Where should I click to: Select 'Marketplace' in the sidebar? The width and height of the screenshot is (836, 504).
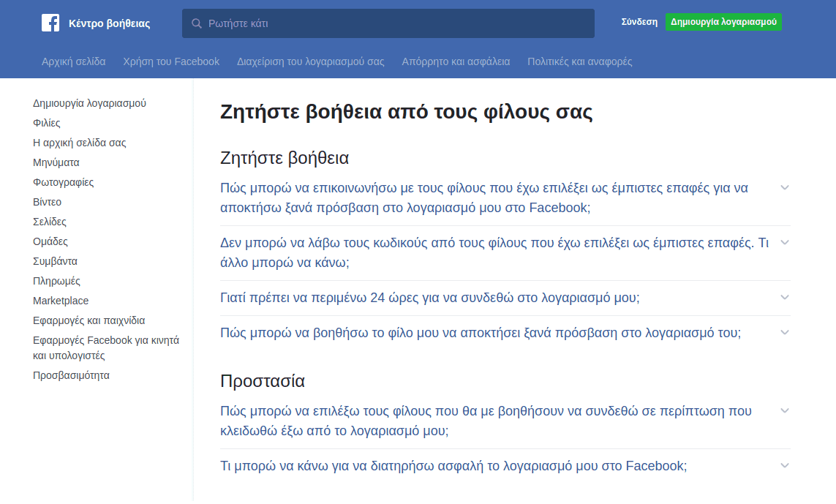pyautogui.click(x=61, y=301)
